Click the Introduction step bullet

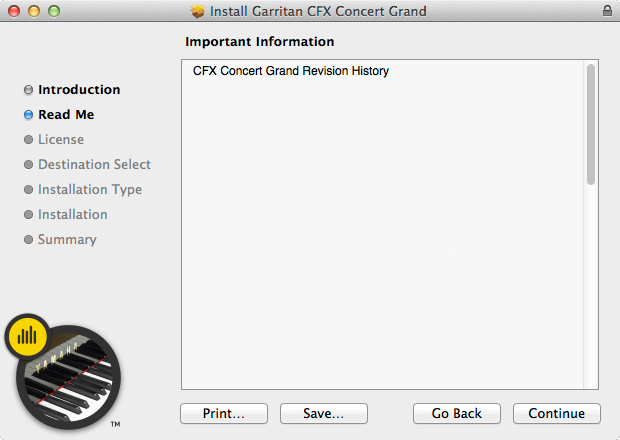coord(28,90)
